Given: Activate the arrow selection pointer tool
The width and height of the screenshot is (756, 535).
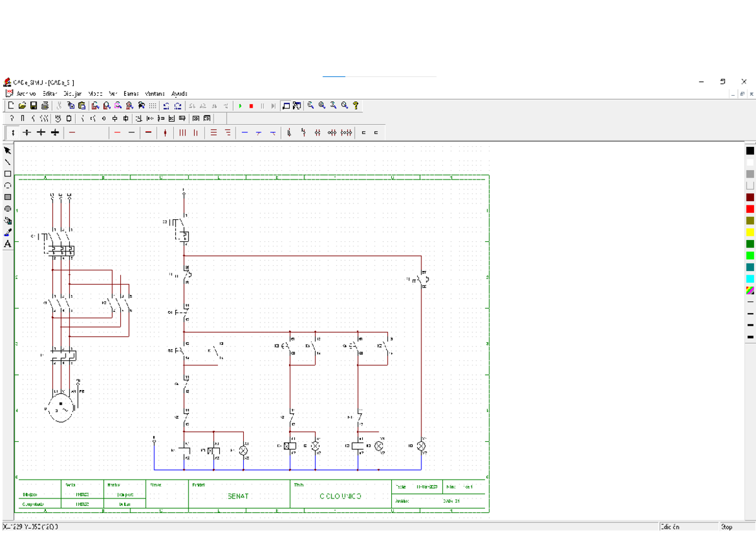Looking at the screenshot, I should pos(8,151).
